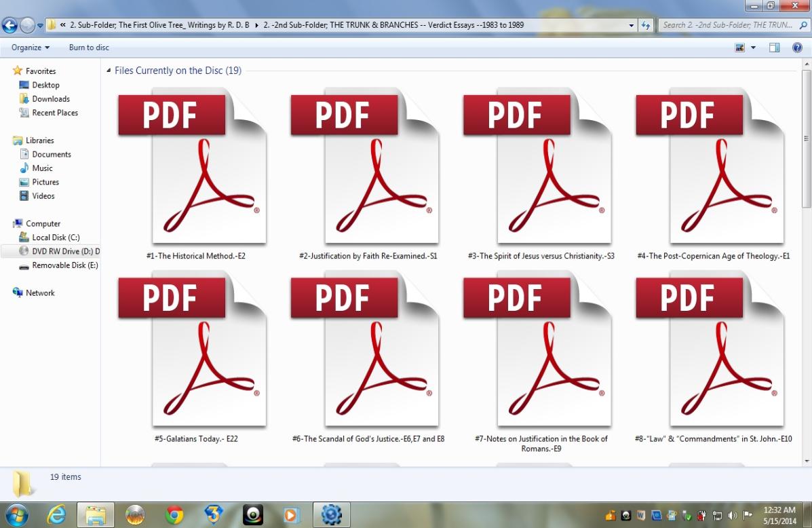Open the address bar history dropdown
Screen dimensions: 812x528
click(632, 25)
